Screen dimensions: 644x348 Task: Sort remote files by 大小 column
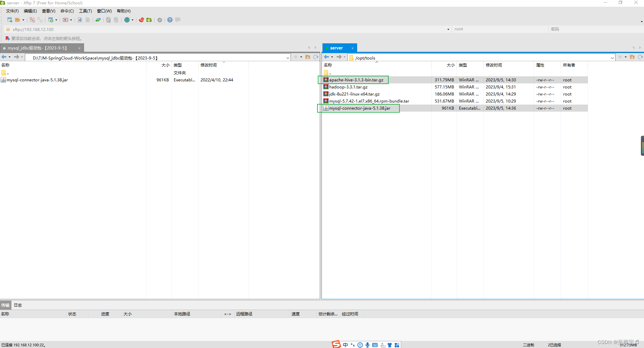(x=450, y=65)
